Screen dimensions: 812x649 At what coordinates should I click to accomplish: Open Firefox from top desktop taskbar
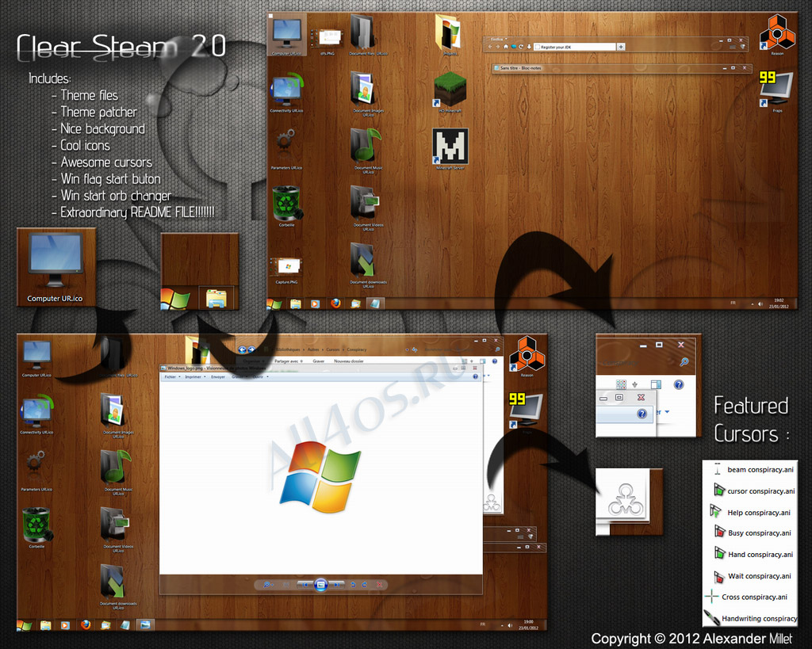click(x=335, y=304)
